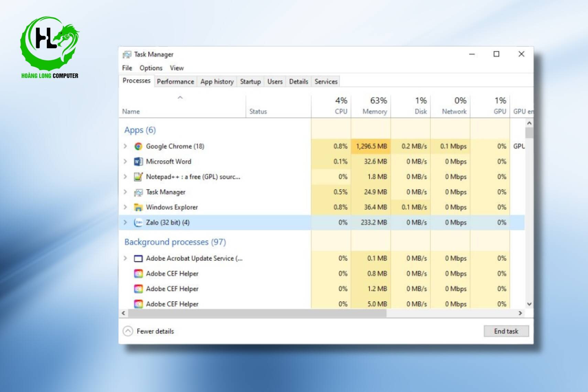Switch to the Startup tab
This screenshot has height=392, width=588.
pyautogui.click(x=250, y=81)
